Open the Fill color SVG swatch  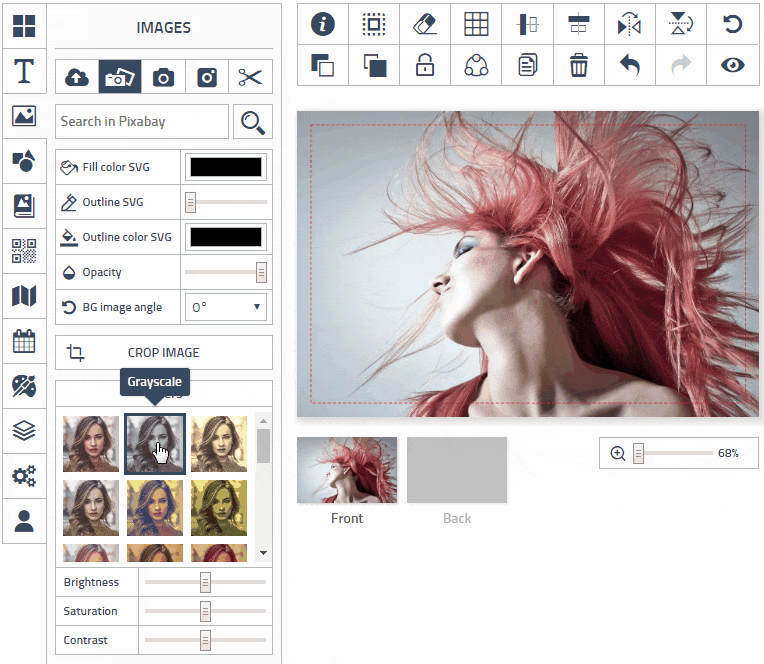click(226, 167)
